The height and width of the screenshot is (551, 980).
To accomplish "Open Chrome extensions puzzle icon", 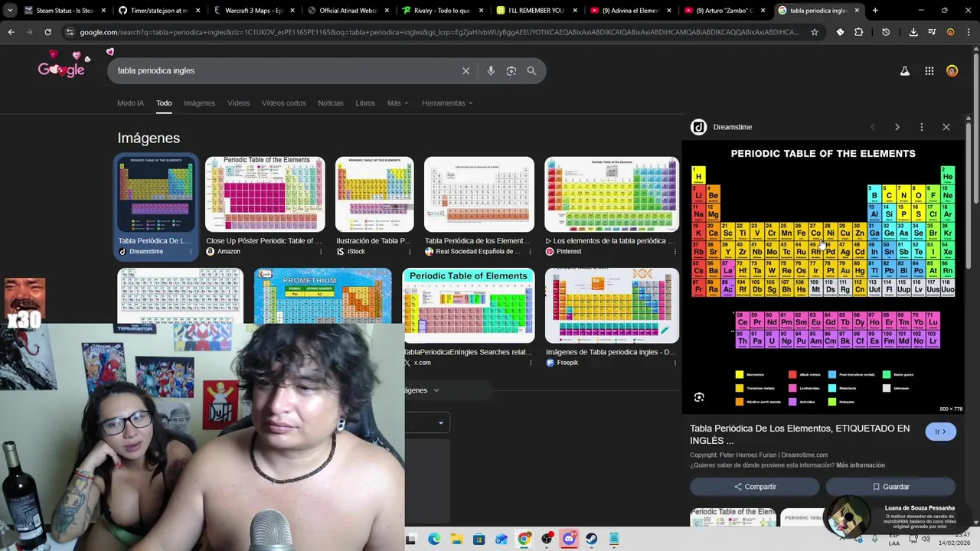I will [858, 32].
